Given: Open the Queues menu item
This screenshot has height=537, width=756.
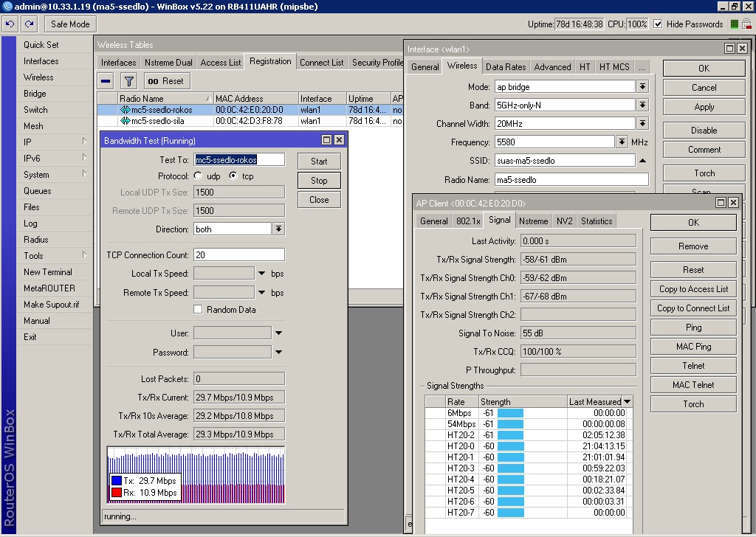Looking at the screenshot, I should tap(38, 191).
